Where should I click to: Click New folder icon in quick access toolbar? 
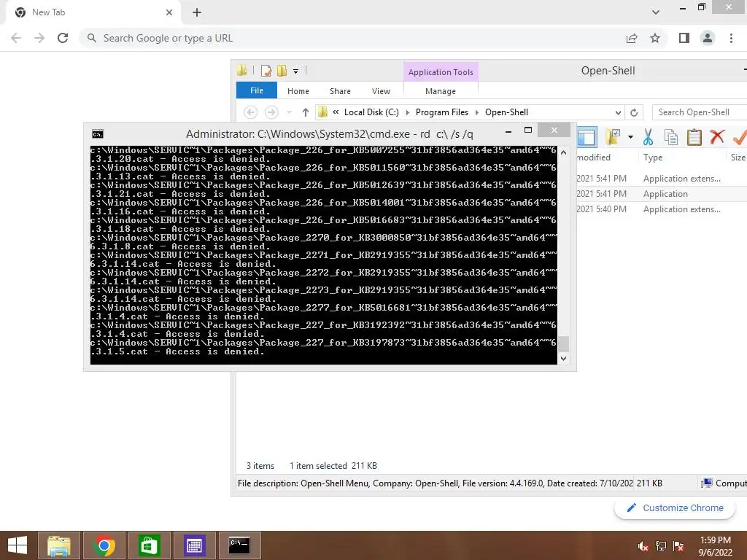[282, 71]
